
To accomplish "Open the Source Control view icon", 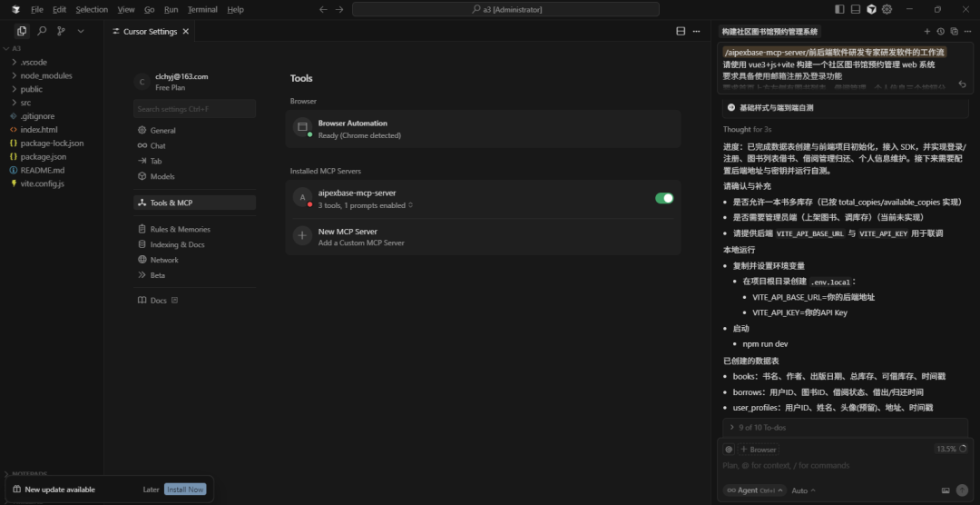I will 61,31.
